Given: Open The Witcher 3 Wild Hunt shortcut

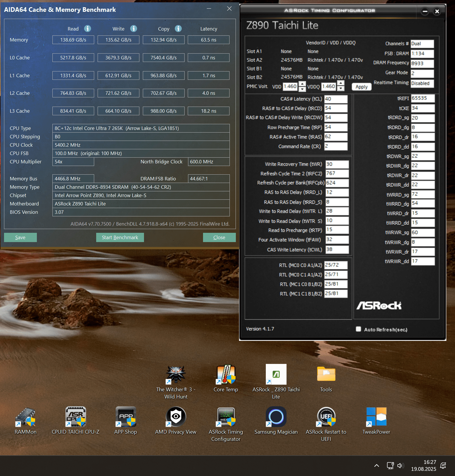Looking at the screenshot, I should point(176,382).
